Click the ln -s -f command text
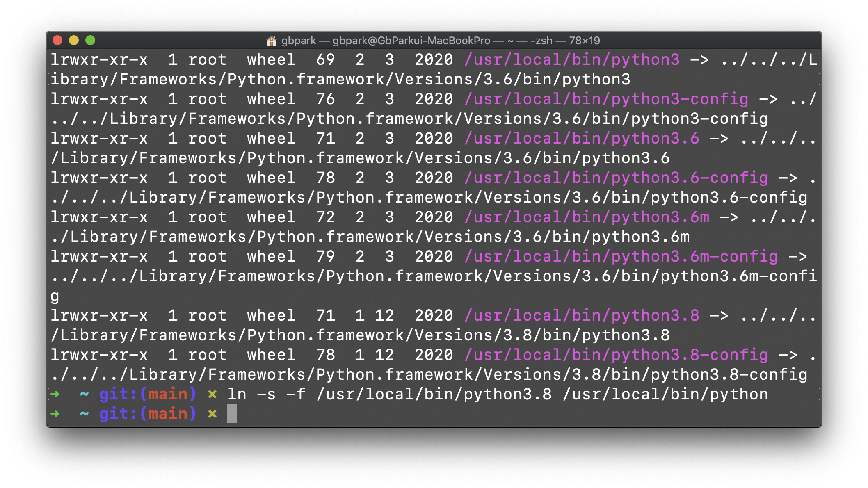 click(267, 395)
